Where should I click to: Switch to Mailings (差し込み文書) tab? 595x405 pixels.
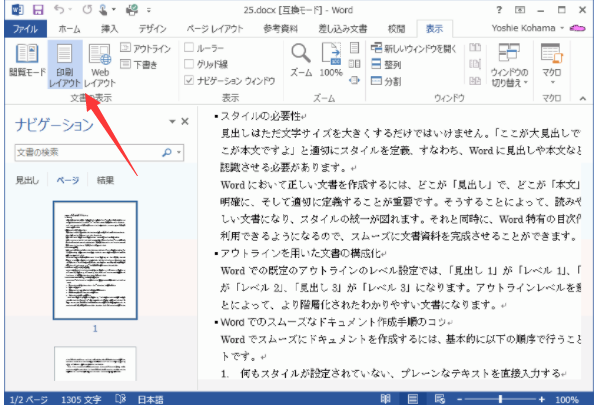click(343, 29)
